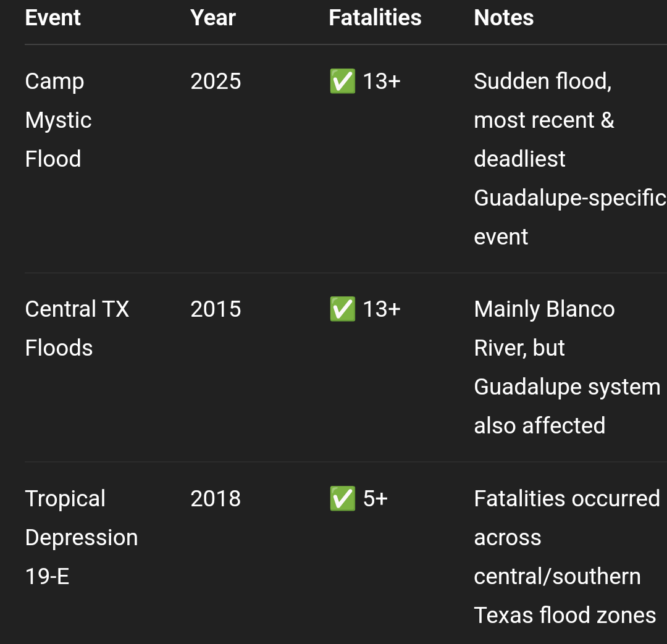Click the year 2018 cell
The image size is (667, 644).
216,498
